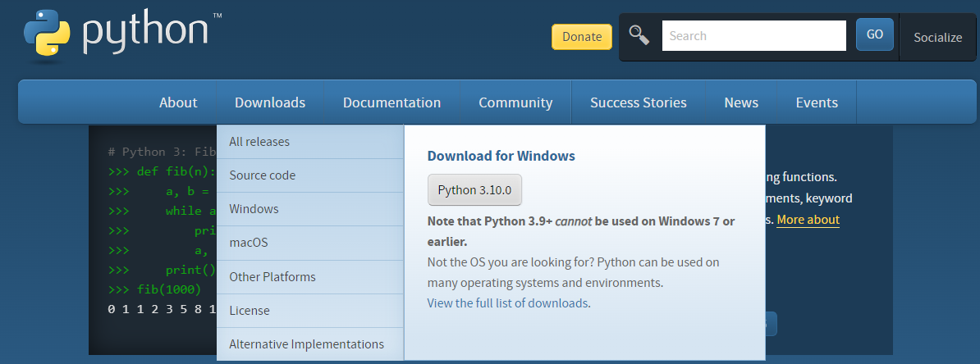
Task: Pick Windows from the Downloads list
Action: (x=310, y=209)
